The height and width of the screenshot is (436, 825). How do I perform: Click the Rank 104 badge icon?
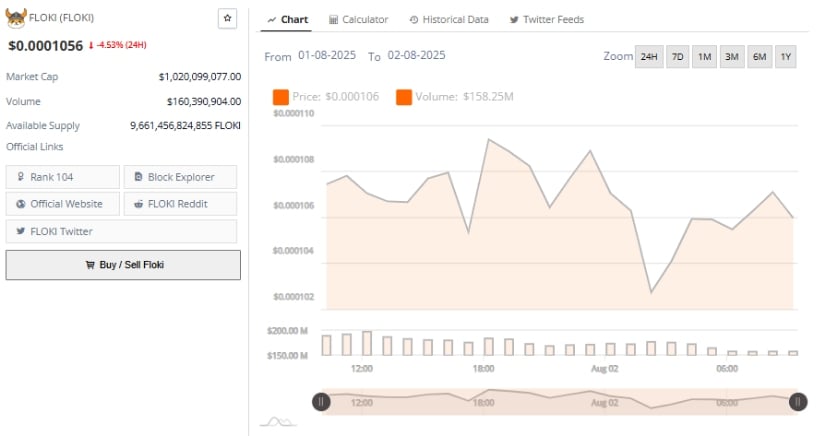[x=21, y=177]
